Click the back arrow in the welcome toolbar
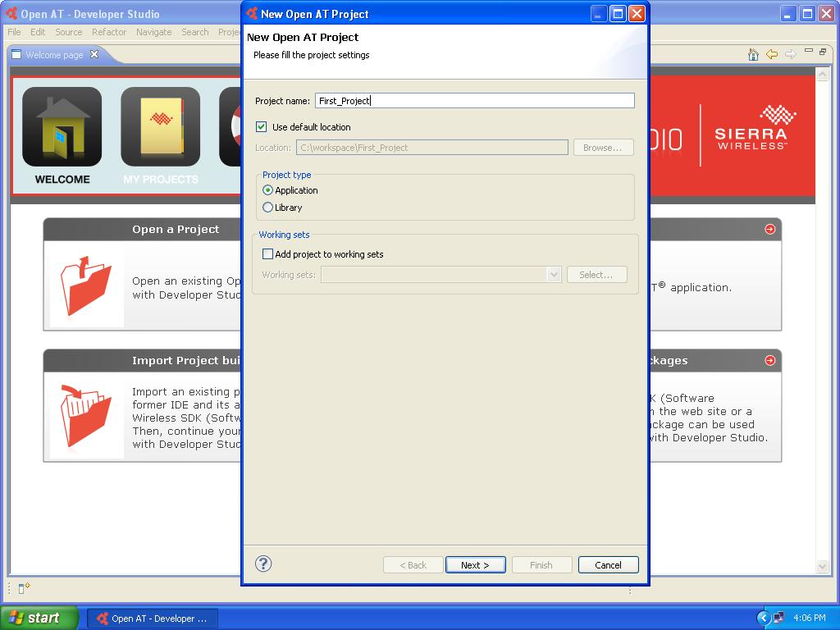The image size is (840, 630). 772,54
